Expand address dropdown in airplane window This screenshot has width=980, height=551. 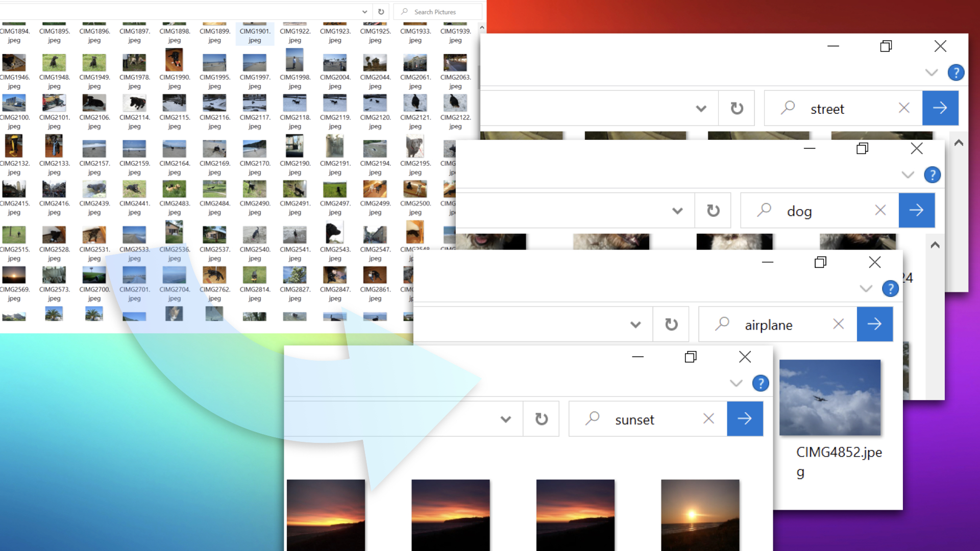point(635,324)
